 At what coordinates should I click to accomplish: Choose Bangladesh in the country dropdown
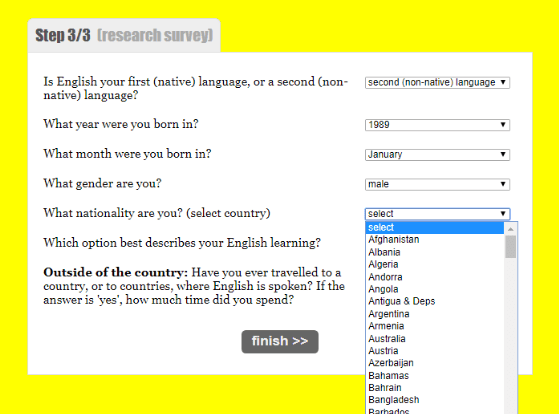click(x=435, y=400)
